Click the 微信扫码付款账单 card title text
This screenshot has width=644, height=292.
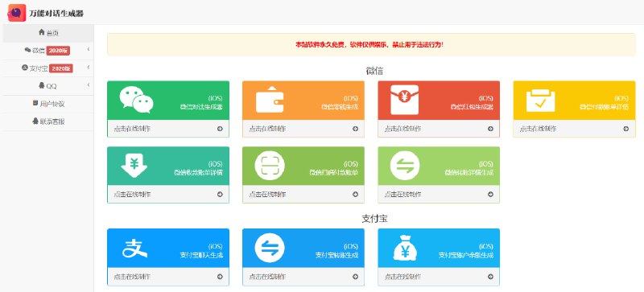(x=333, y=173)
